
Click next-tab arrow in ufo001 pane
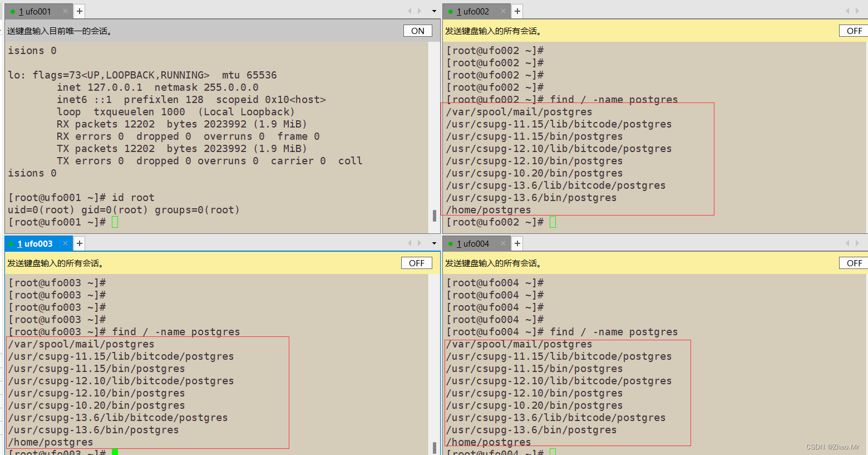[420, 11]
